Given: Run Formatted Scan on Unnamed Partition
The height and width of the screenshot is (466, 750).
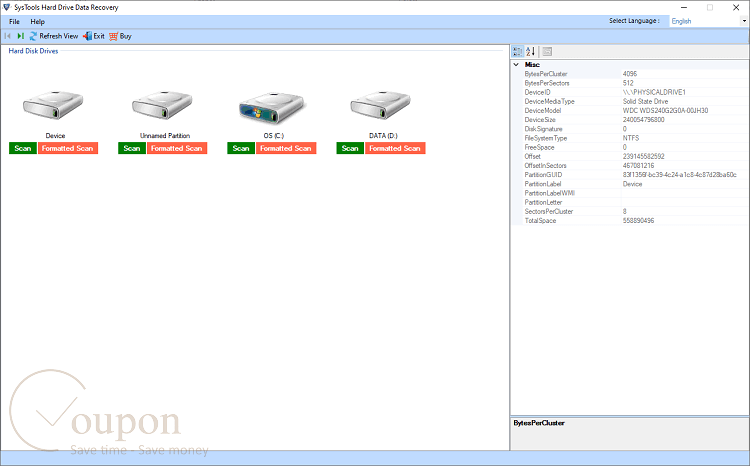Looking at the screenshot, I should coord(177,148).
